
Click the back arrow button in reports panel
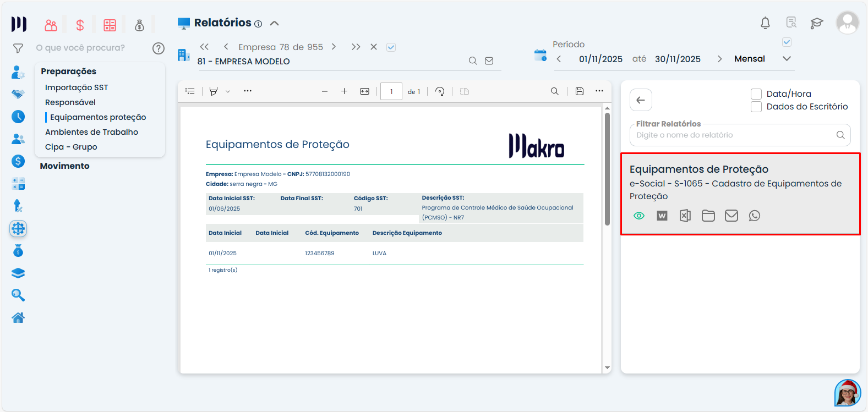[x=641, y=100]
